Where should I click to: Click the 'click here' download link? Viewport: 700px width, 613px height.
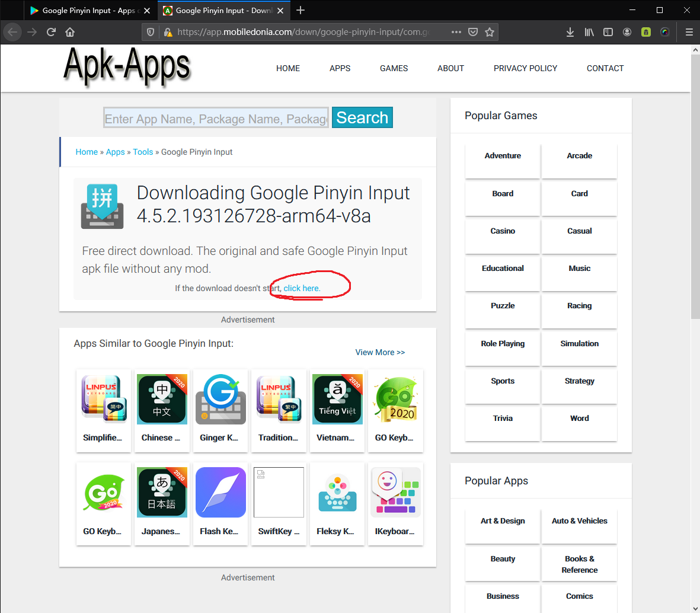[x=302, y=288]
